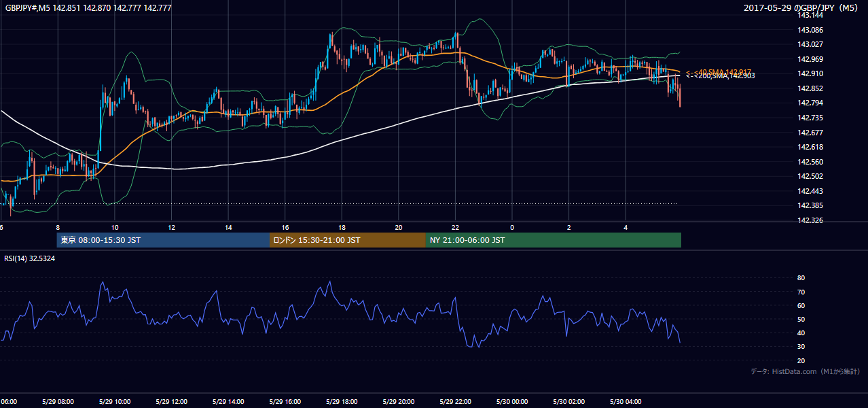Click hour tick 14 under the price chart
The height and width of the screenshot is (408, 868).
tap(229, 228)
